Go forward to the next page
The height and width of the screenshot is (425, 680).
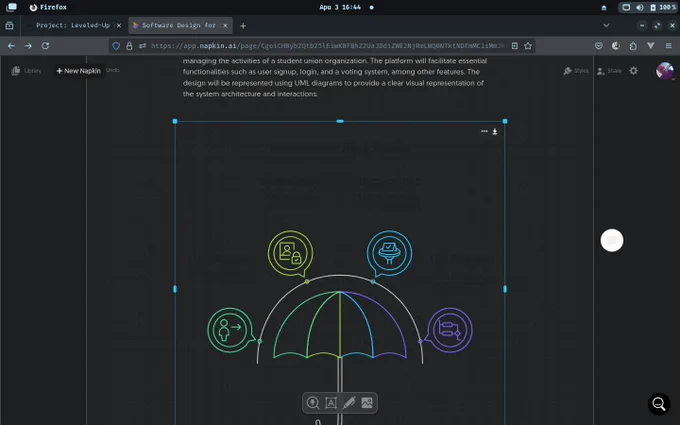tap(28, 46)
